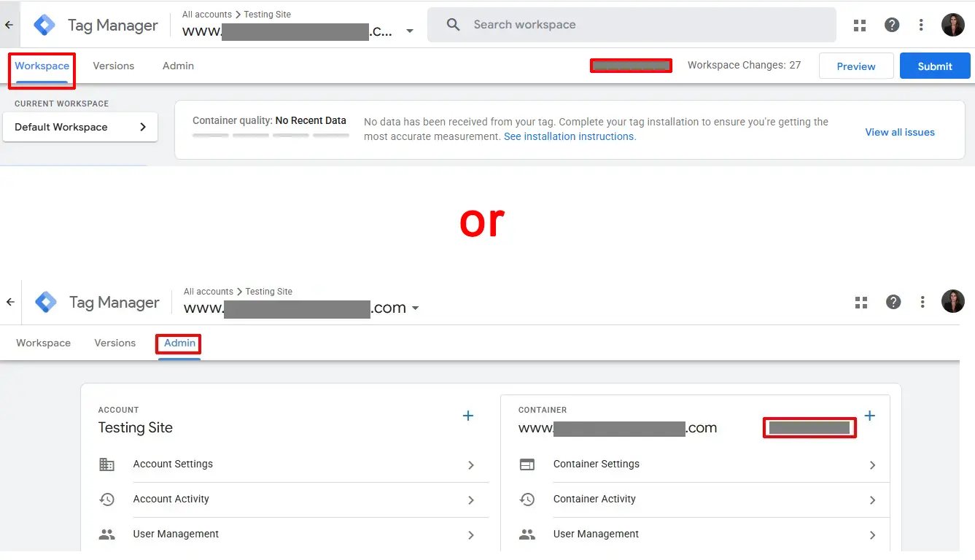
Task: Open the container dropdown arrow in Admin-view header
Action: (415, 308)
